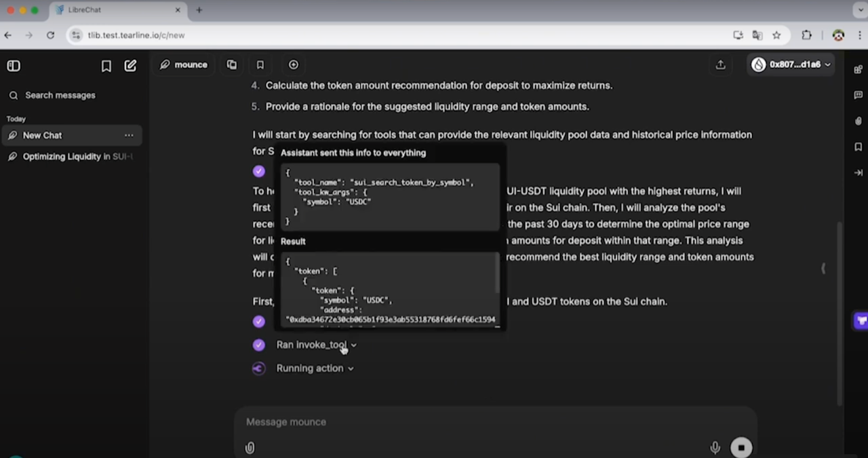The height and width of the screenshot is (458, 868).
Task: Attach a file with the paperclip icon
Action: [250, 447]
